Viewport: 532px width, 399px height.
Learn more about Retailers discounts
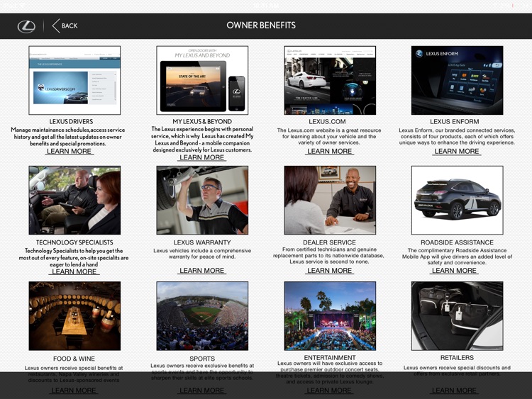454,390
